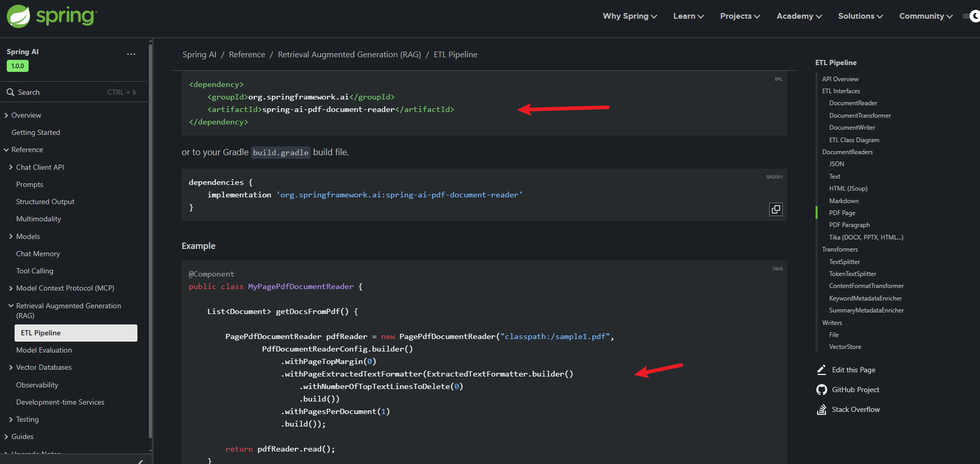
Task: Open the Multimodality page
Action: tap(39, 219)
